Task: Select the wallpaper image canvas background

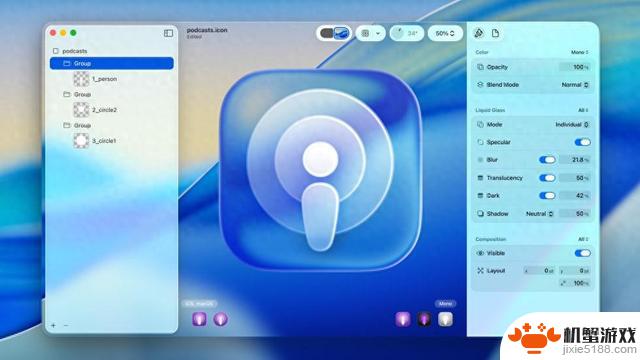Action: coord(342,33)
